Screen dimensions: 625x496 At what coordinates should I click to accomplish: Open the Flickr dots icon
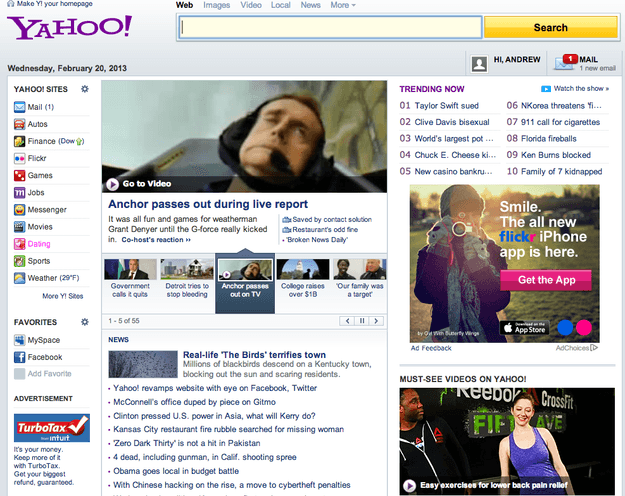click(20, 158)
